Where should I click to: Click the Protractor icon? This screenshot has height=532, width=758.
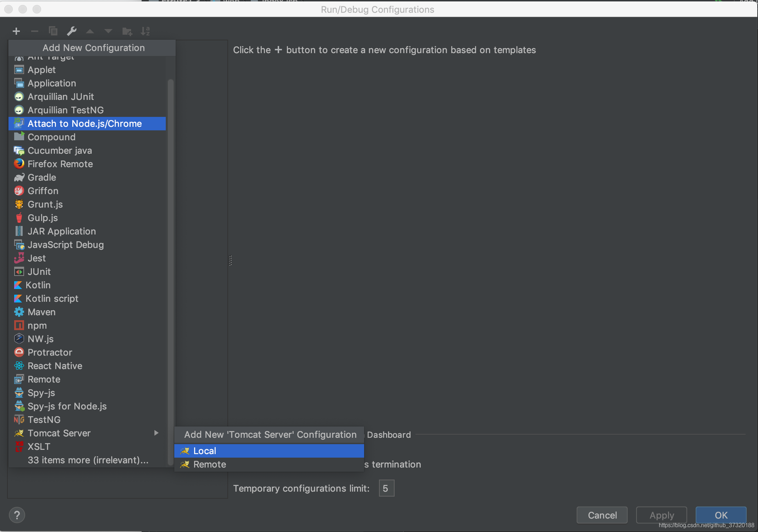pyautogui.click(x=19, y=352)
